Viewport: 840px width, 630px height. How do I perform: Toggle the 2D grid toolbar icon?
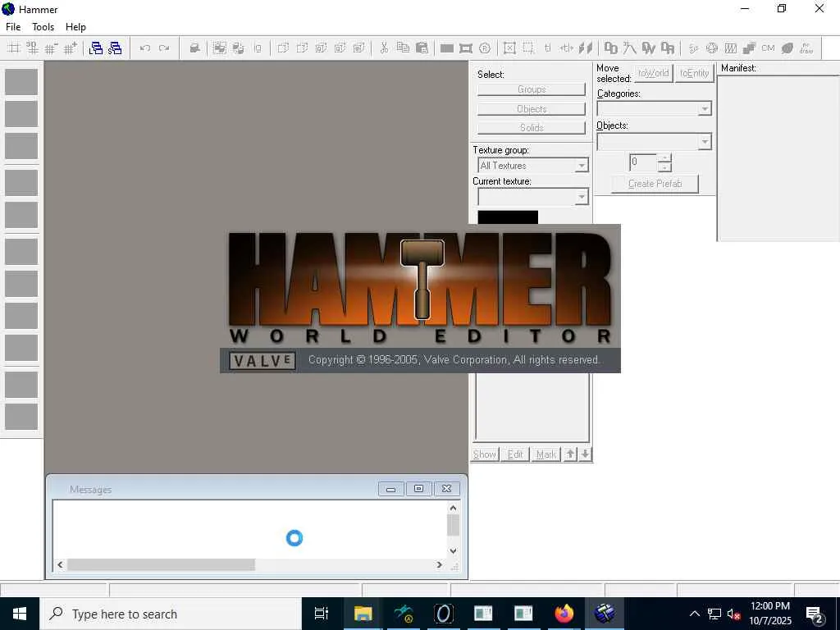(x=13, y=48)
